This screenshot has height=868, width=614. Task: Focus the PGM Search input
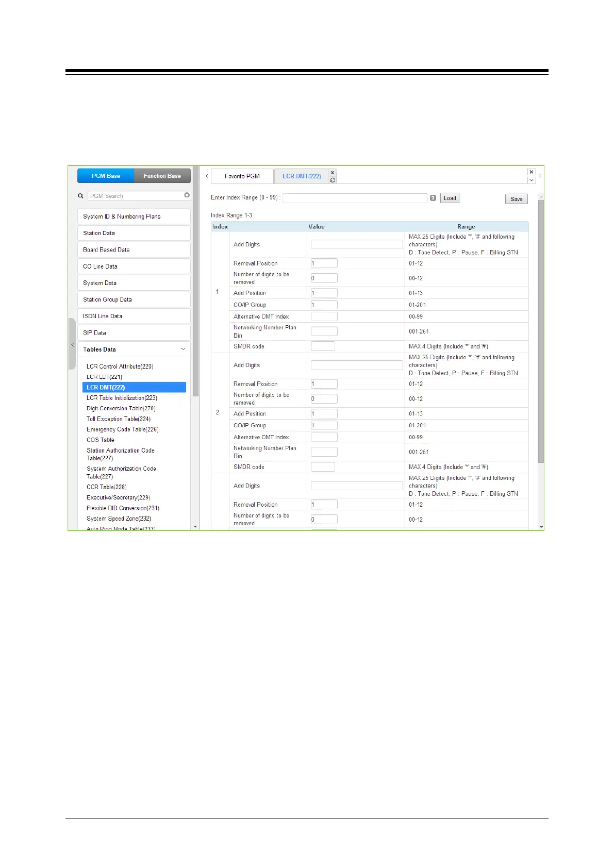(x=137, y=196)
